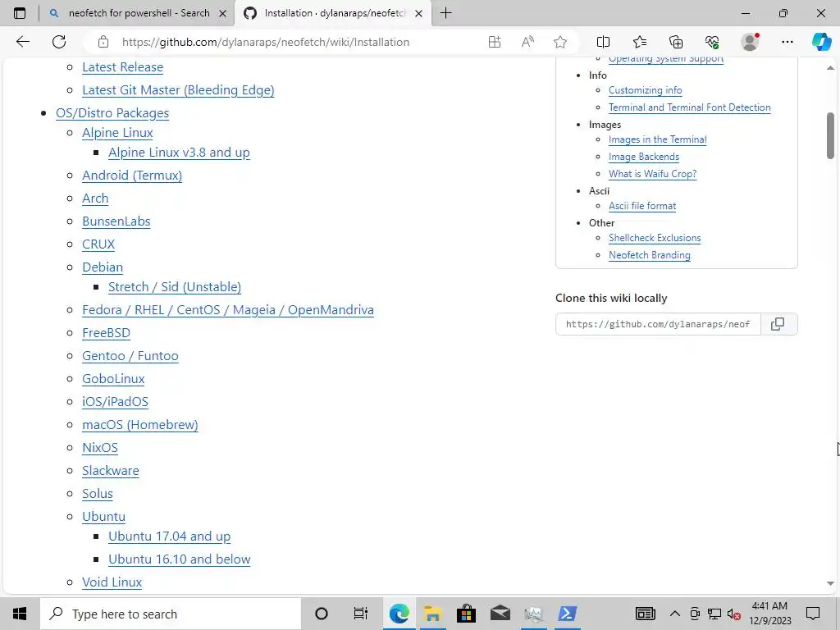Open the Latest Release link
Screen dimensions: 840x630
pyautogui.click(x=123, y=67)
